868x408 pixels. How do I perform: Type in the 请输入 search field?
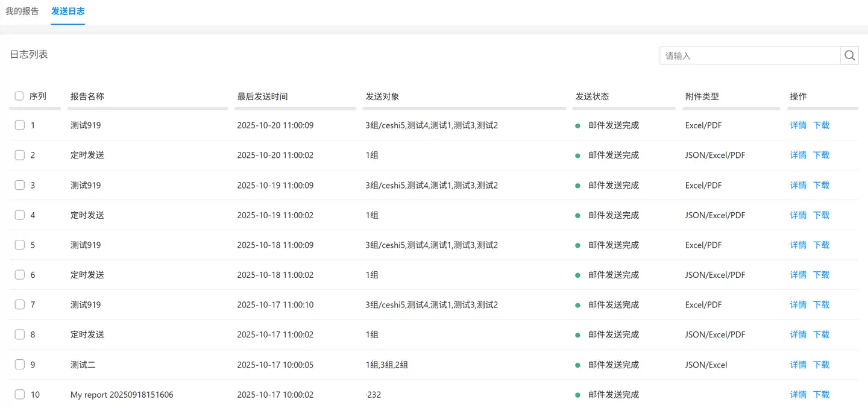pyautogui.click(x=750, y=55)
